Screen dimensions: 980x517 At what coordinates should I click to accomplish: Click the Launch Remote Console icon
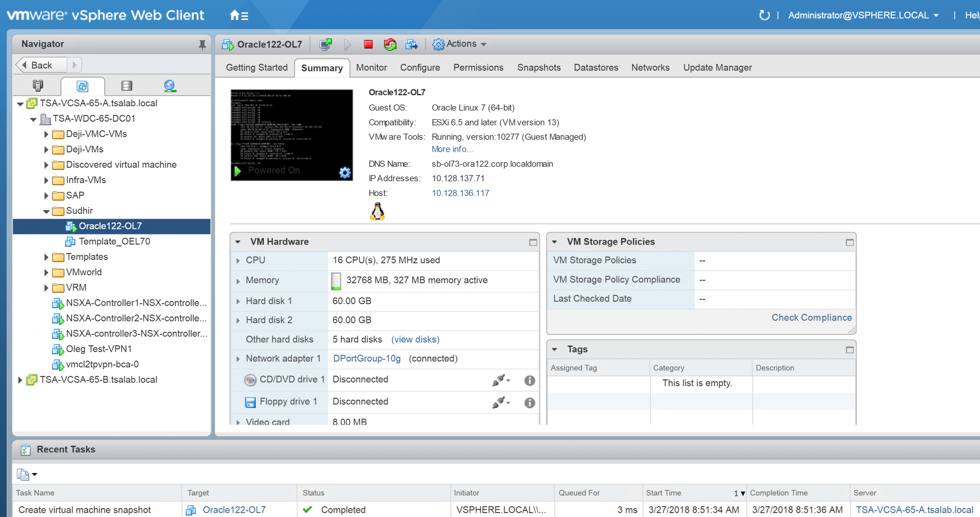coord(326,44)
